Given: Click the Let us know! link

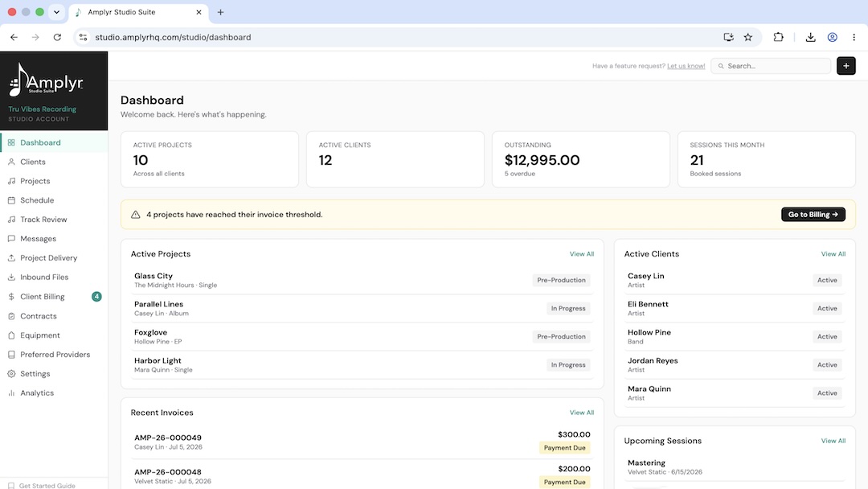Looking at the screenshot, I should (686, 66).
